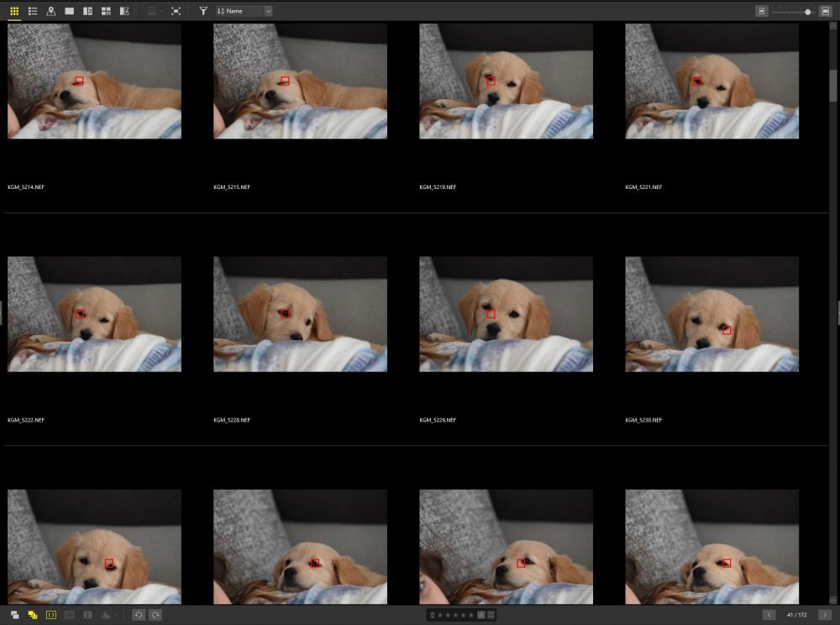The image size is (840, 625).
Task: Select thumbnail KGM_5228.NEF
Action: pos(300,314)
